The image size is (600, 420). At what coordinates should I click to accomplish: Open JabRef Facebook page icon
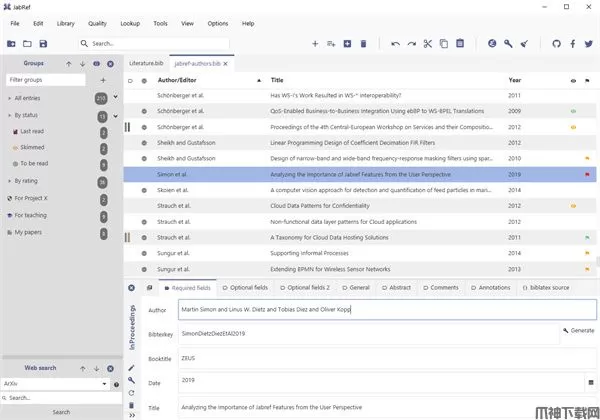(573, 44)
